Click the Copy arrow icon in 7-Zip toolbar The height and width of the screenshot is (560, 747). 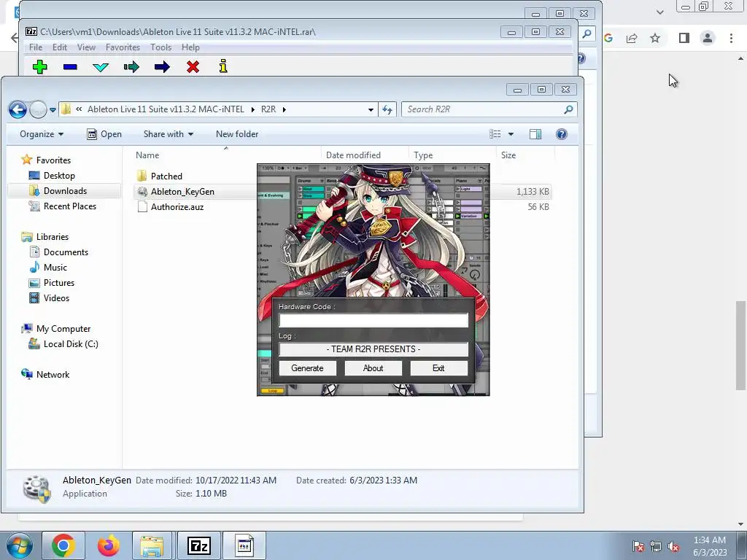pyautogui.click(x=131, y=66)
